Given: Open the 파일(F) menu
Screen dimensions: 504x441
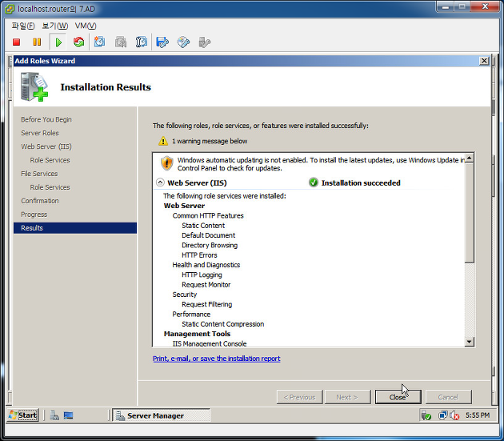Looking at the screenshot, I should click(x=23, y=26).
